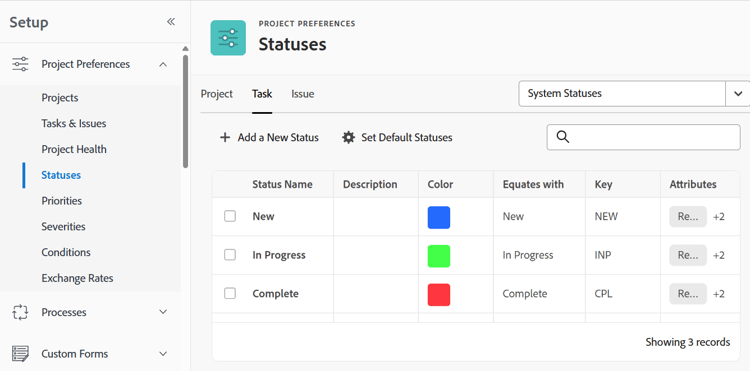Viewport: 750px width, 371px height.
Task: Tick the checkbox for In Progress status
Action: (x=230, y=255)
